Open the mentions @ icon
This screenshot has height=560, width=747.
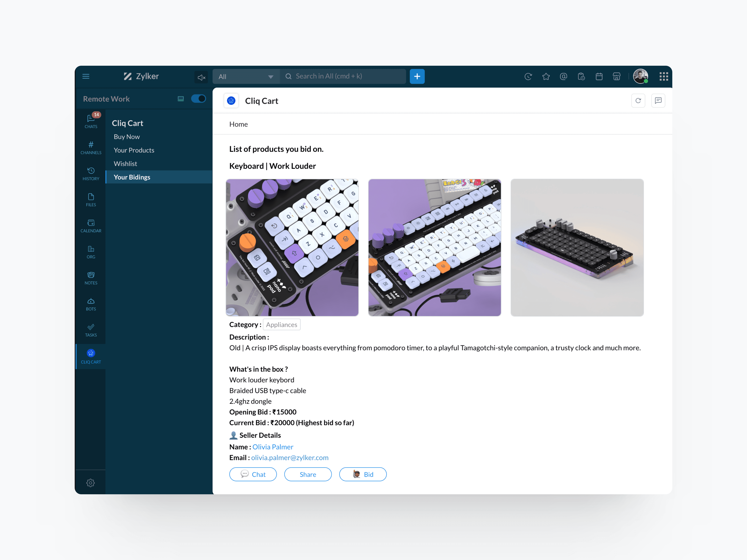[x=563, y=77]
